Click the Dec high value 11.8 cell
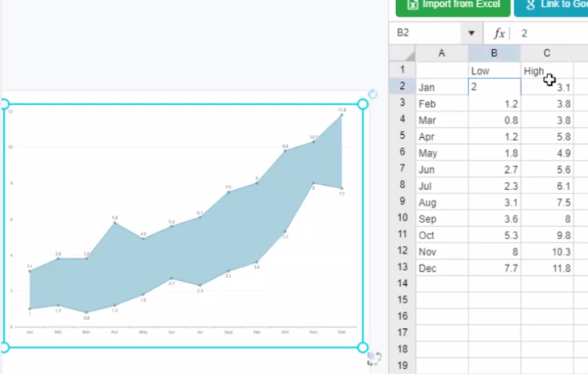Image resolution: width=588 pixels, height=374 pixels. coord(547,267)
